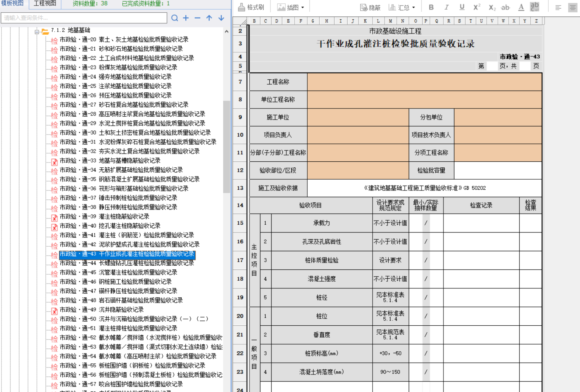
Task: Click the 检查结果 cell for 混凝土强度
Action: (x=530, y=279)
